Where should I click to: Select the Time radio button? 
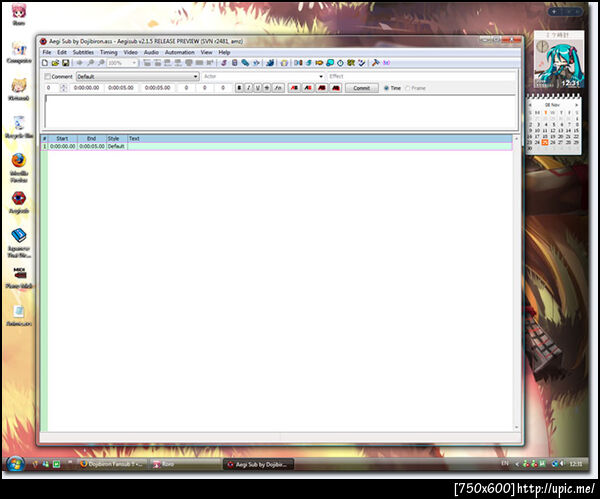coord(386,88)
